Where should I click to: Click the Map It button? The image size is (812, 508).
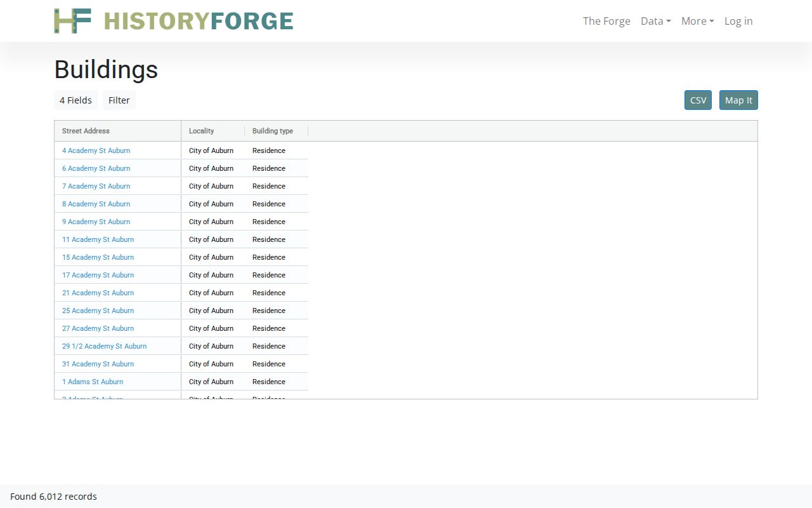(738, 100)
